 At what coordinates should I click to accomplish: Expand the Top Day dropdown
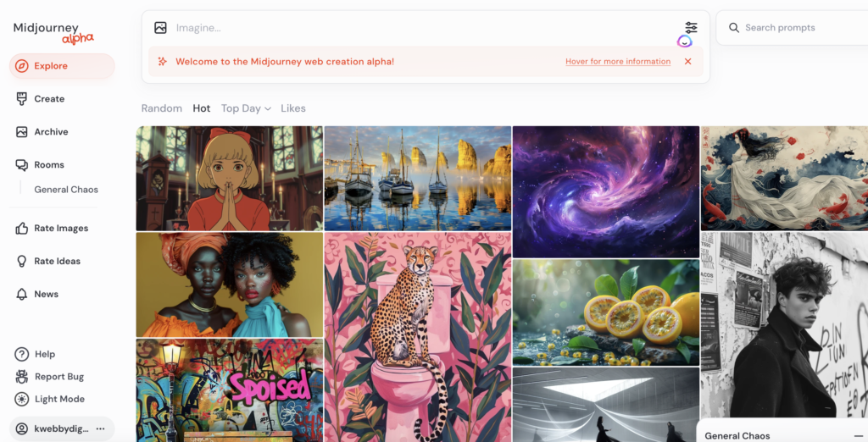tap(246, 108)
